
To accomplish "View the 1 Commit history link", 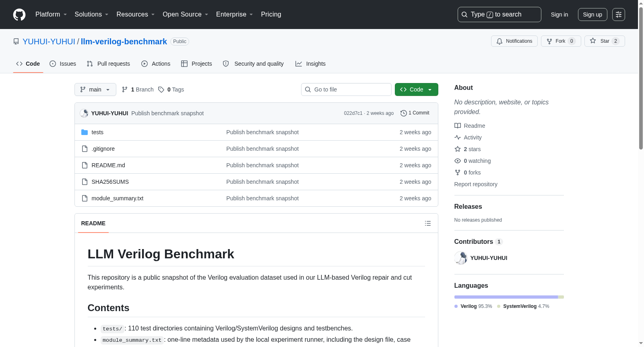I will click(x=415, y=113).
